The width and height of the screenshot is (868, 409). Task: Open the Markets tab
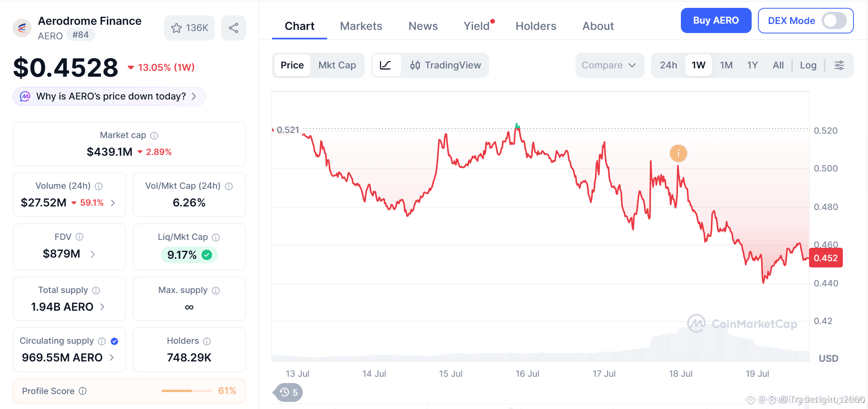pos(361,26)
